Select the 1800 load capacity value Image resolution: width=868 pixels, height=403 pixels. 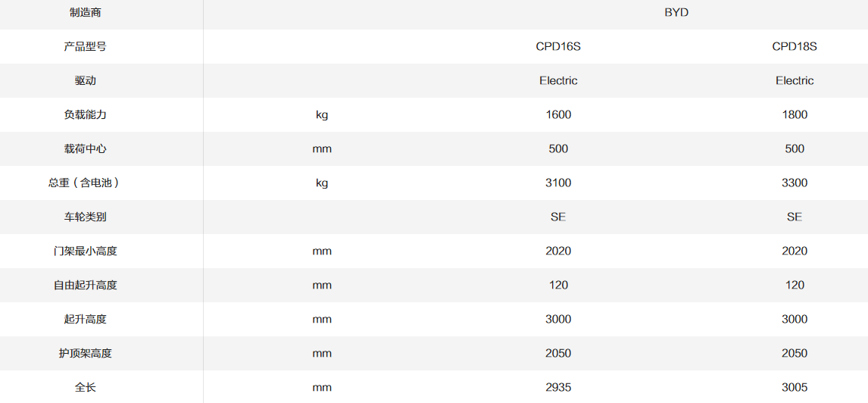tap(795, 114)
